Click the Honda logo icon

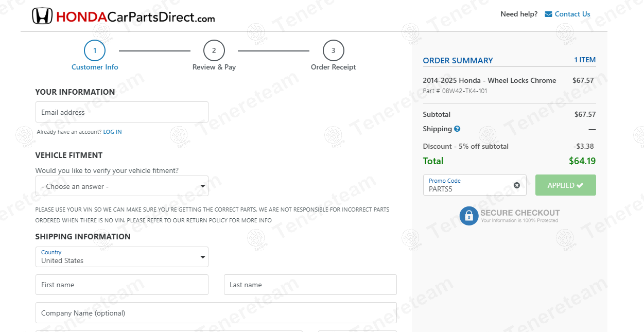[42, 16]
